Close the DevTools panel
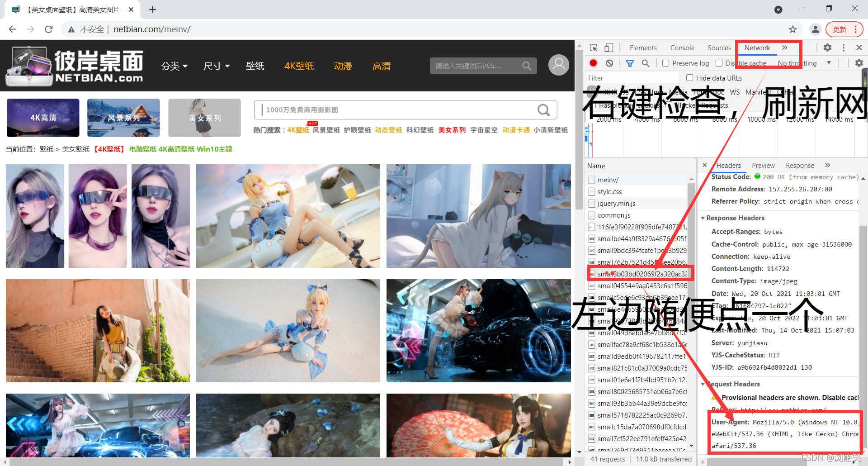 [859, 48]
